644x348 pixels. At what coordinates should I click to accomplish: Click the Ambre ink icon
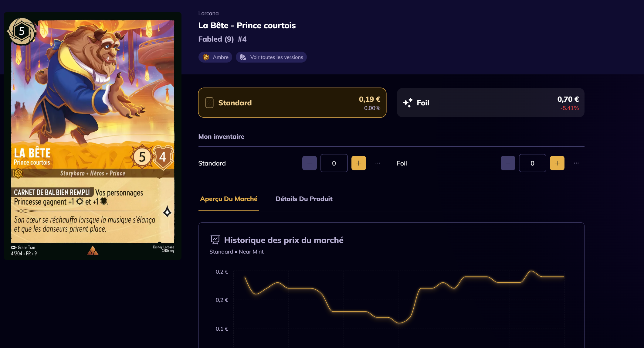coord(206,57)
